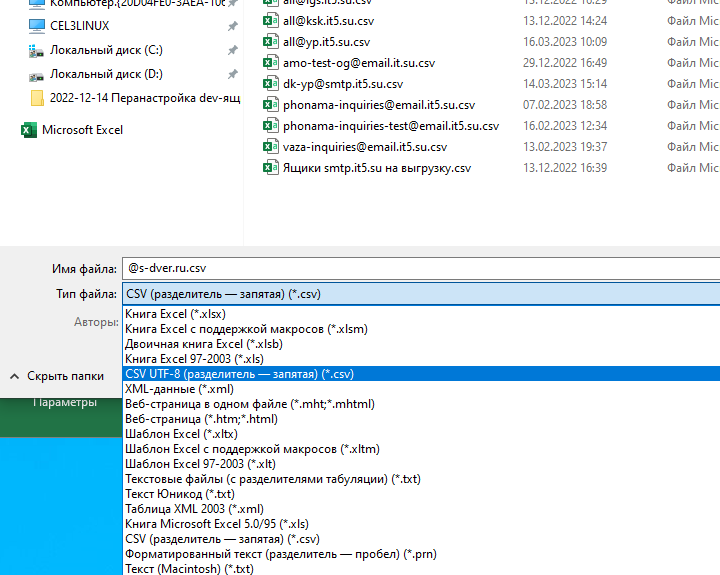This screenshot has width=720, height=575.
Task: Click date 13.12.2022 16:39 for Ящики smtp file
Action: pos(565,169)
